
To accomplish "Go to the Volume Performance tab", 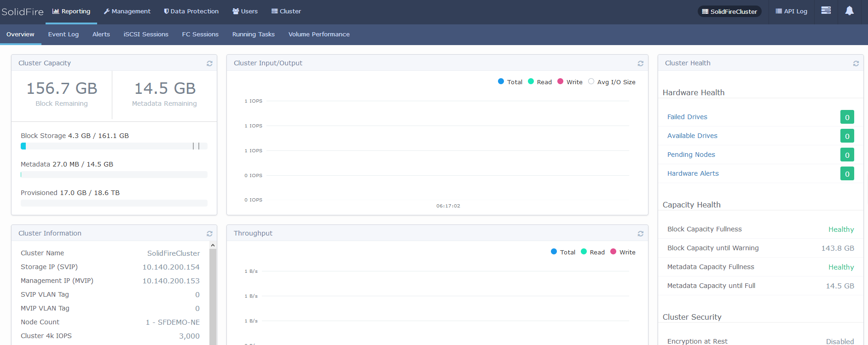I will (x=319, y=34).
